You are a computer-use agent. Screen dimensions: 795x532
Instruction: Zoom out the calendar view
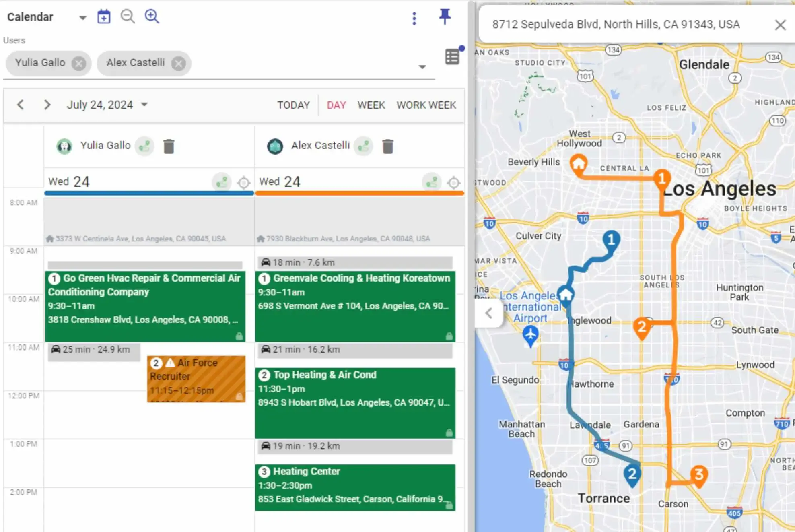tap(128, 16)
